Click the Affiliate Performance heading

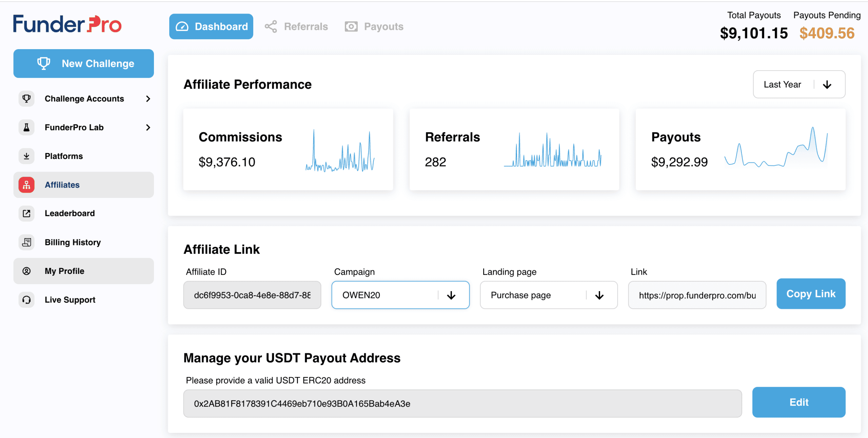[x=248, y=84]
